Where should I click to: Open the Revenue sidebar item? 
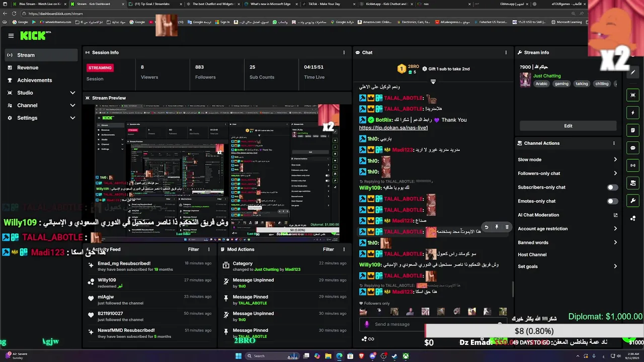point(40,67)
